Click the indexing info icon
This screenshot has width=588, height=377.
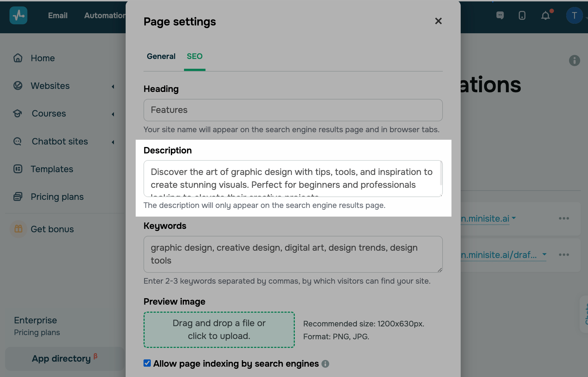click(325, 364)
